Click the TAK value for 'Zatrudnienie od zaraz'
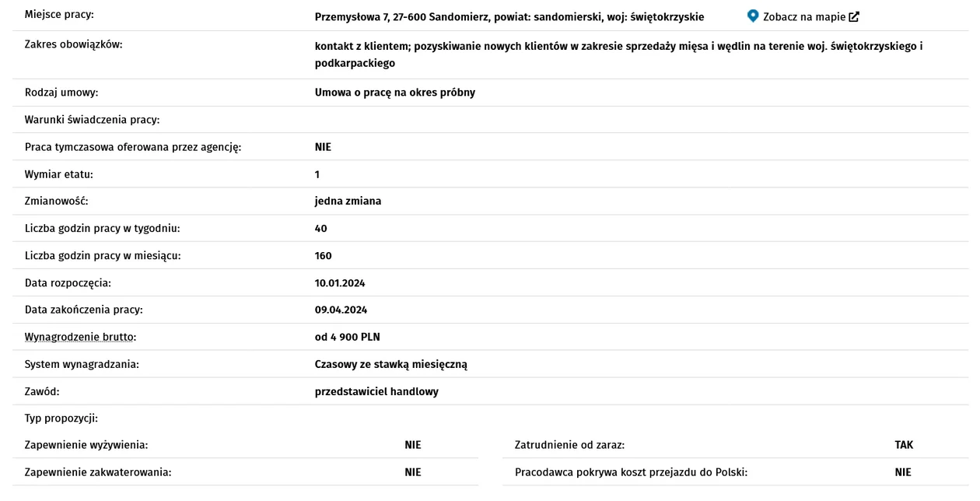Viewport: 980px width, 501px height. tap(904, 445)
